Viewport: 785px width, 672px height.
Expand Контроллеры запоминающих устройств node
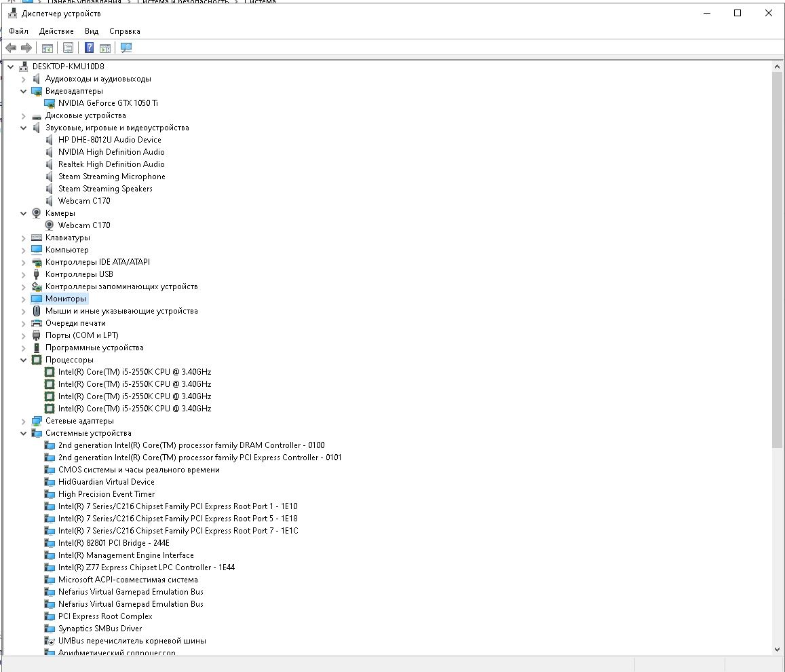tap(23, 286)
